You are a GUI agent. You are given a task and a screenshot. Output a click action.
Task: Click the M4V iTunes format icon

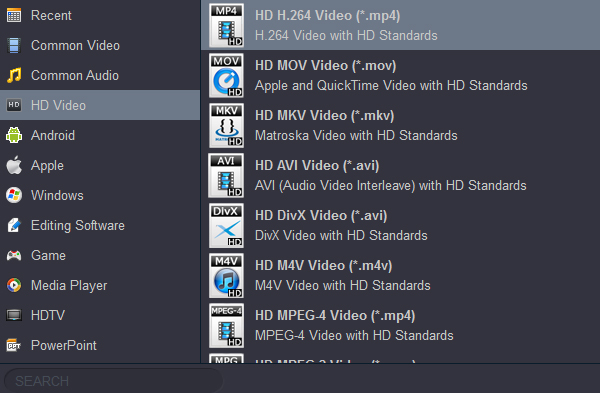(226, 276)
